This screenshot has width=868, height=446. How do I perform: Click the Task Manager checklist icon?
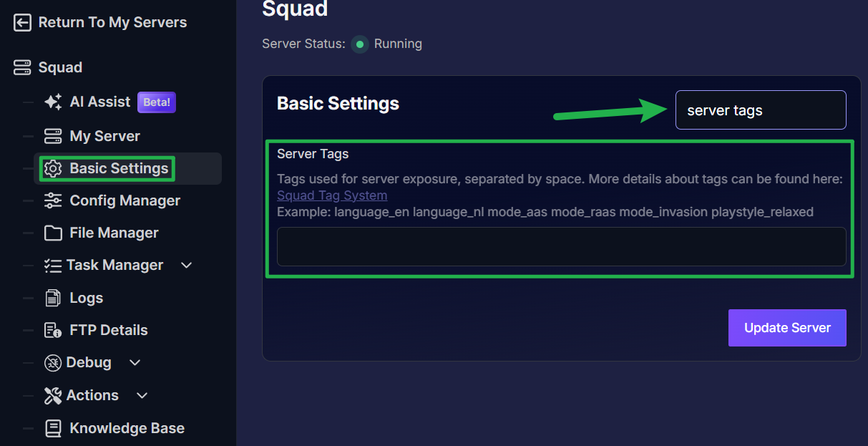click(53, 266)
